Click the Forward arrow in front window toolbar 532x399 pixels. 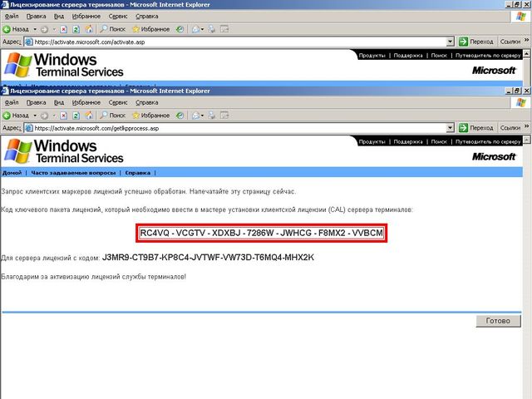click(x=44, y=116)
